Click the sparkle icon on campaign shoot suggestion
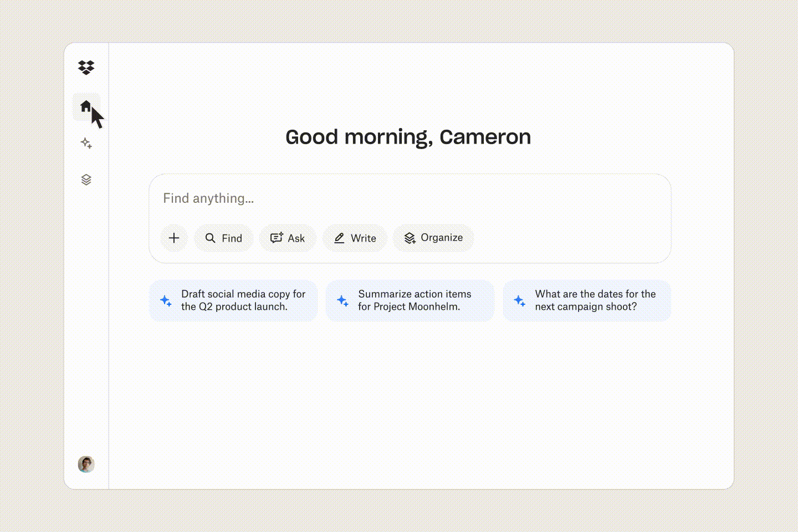The image size is (798, 532). point(519,300)
